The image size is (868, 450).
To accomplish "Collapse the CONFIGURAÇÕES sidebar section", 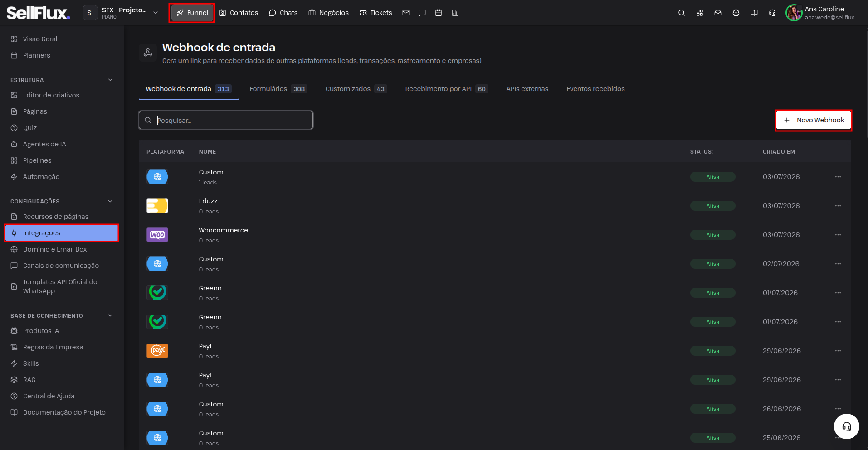I will (x=110, y=201).
